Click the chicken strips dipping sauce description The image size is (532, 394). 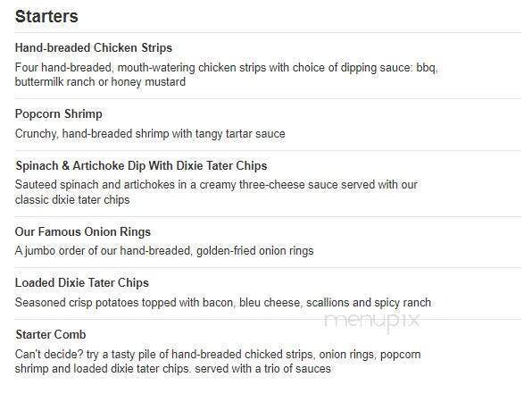click(x=227, y=75)
